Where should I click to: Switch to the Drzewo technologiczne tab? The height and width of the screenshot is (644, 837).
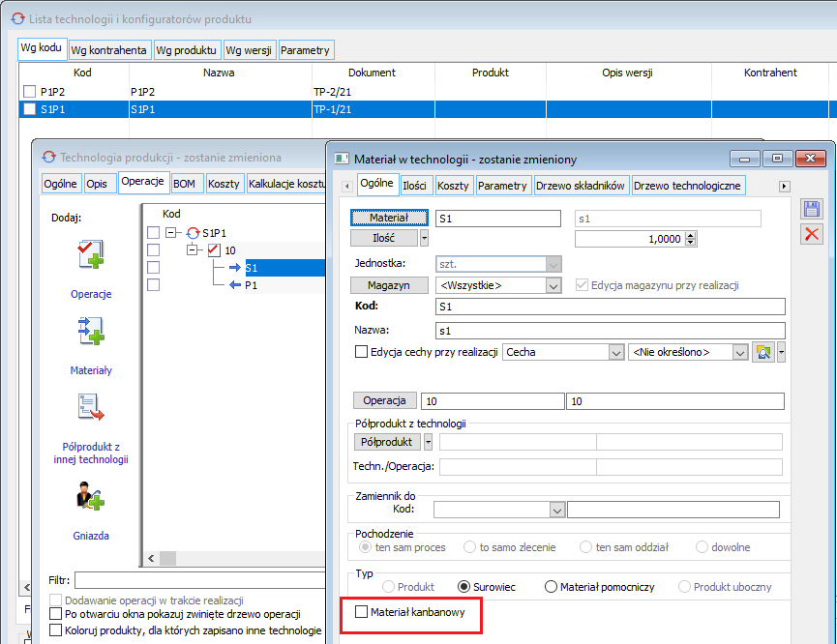688,186
